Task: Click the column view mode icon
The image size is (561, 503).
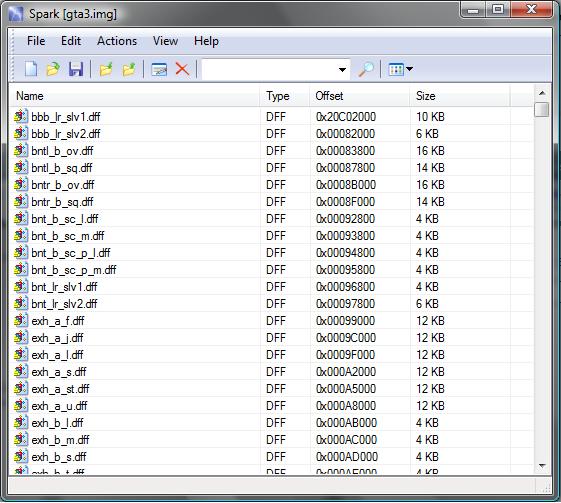Action: point(396,69)
